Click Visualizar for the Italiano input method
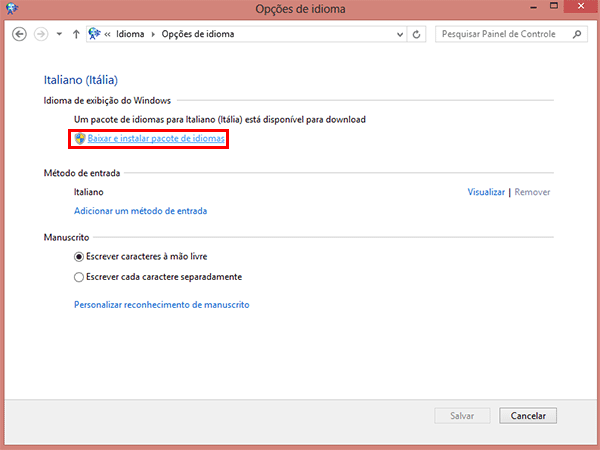 pos(486,192)
